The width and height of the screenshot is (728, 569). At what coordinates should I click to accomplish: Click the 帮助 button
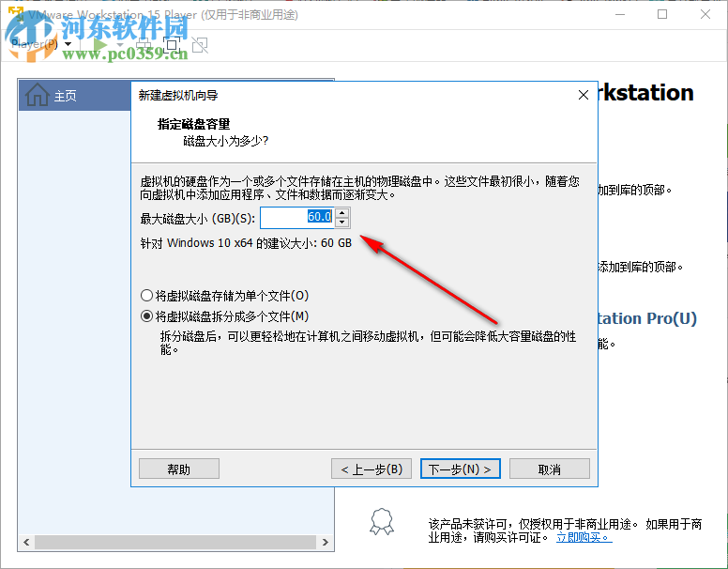pos(179,469)
